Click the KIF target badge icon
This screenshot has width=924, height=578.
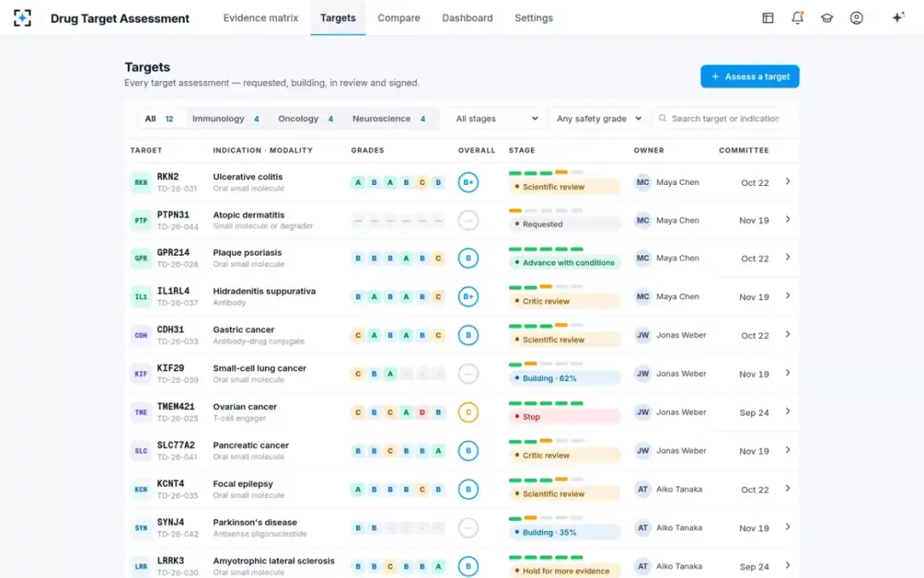(x=141, y=374)
